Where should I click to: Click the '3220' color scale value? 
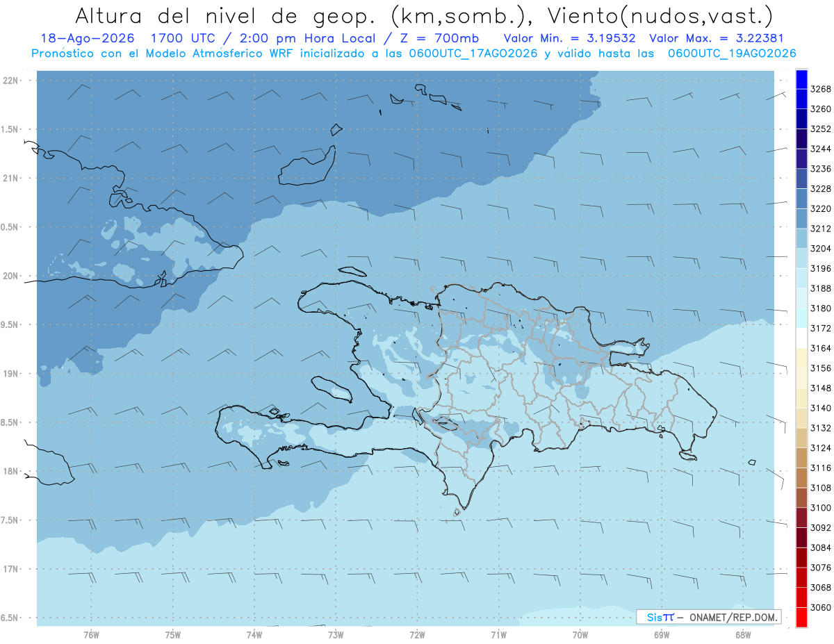(821, 208)
